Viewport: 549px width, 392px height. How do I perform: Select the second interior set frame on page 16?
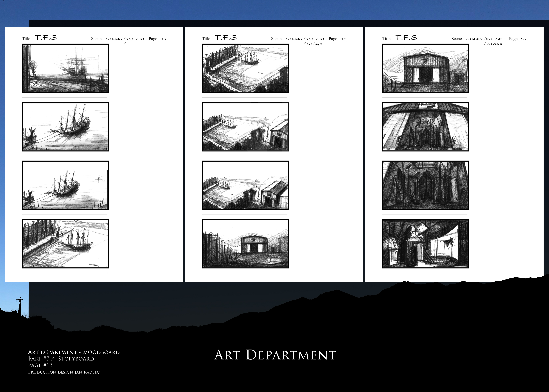425,127
